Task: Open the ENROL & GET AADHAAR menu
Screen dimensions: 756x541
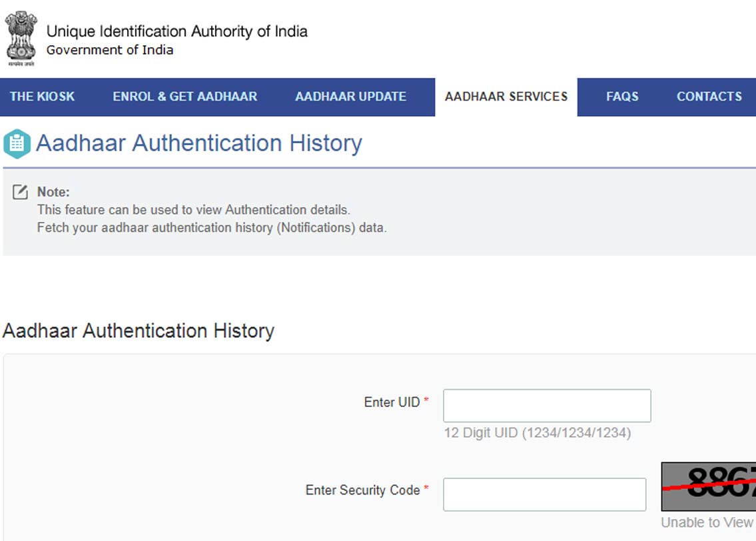Action: click(x=185, y=97)
